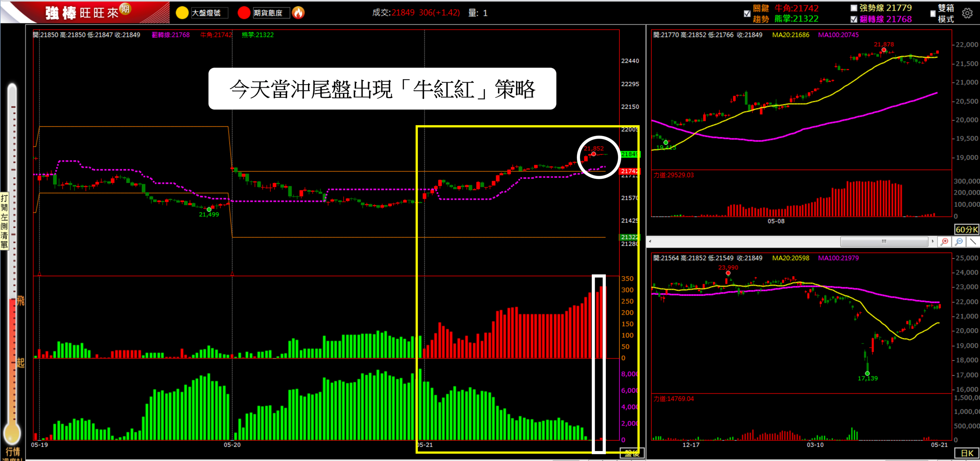Viewport: 980px width, 461px height.
Task: Click the scrollbar left arrow of 60分K chart
Action: [x=650, y=242]
